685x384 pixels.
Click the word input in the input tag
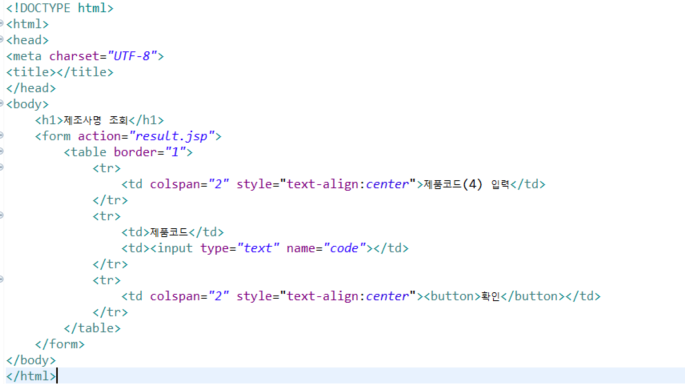click(175, 248)
